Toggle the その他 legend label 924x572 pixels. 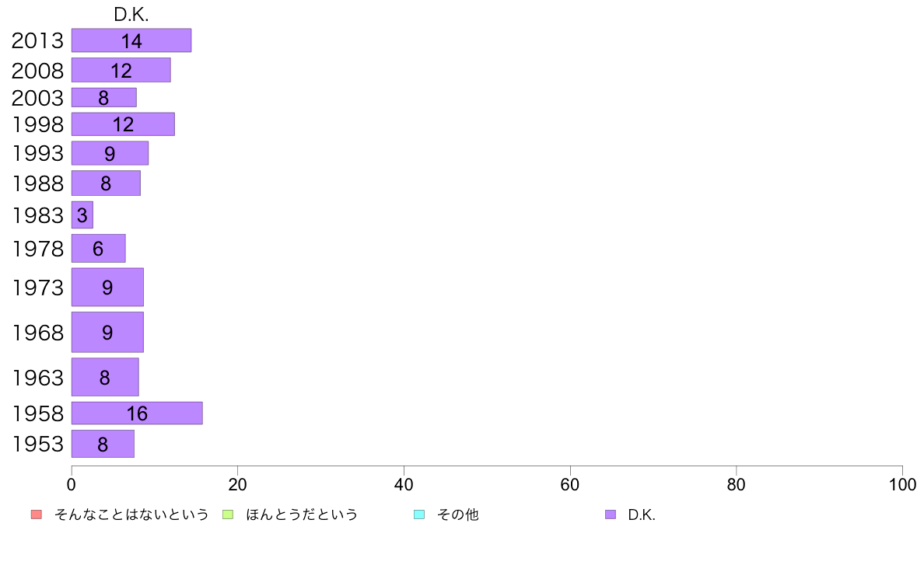coord(458,514)
